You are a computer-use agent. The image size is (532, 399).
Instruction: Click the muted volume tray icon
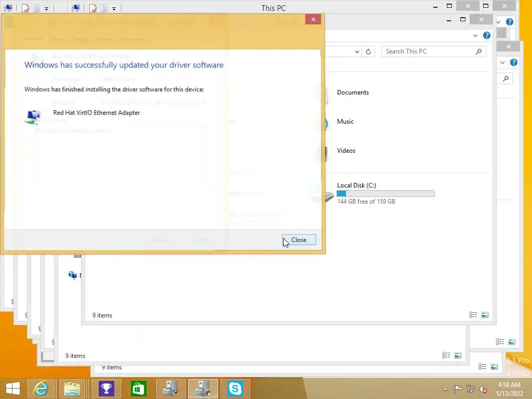[x=483, y=389]
